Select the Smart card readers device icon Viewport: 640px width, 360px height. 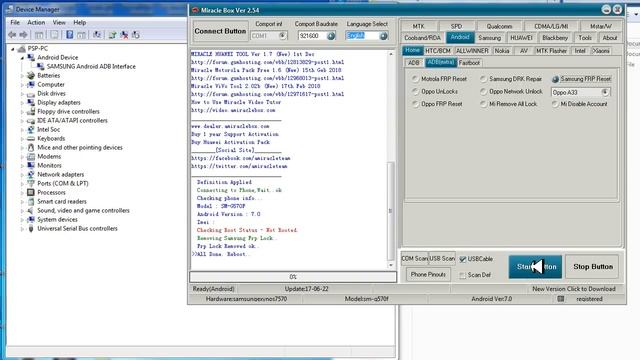pyautogui.click(x=31, y=201)
